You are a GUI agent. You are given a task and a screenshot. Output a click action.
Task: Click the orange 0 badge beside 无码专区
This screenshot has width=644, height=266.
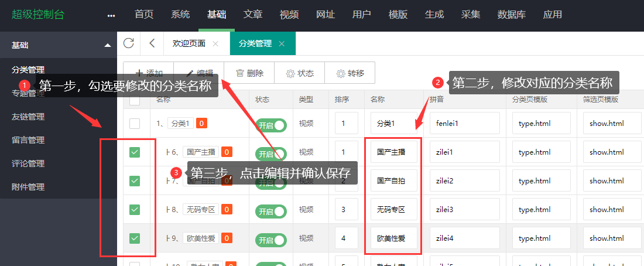click(227, 209)
